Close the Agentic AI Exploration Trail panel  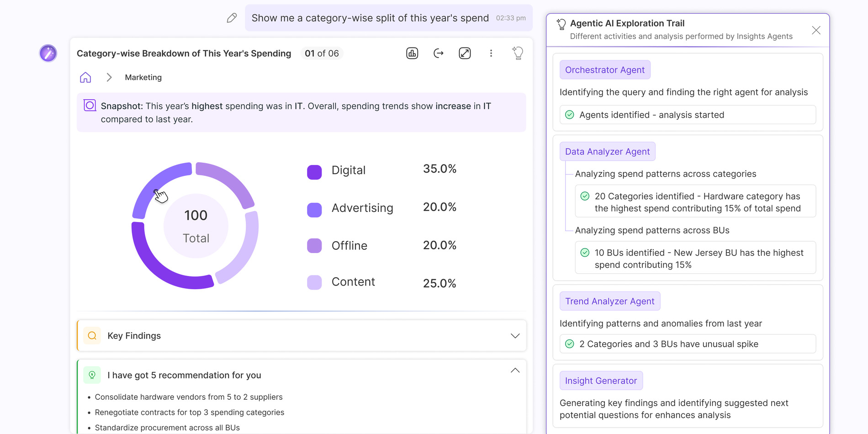816,30
